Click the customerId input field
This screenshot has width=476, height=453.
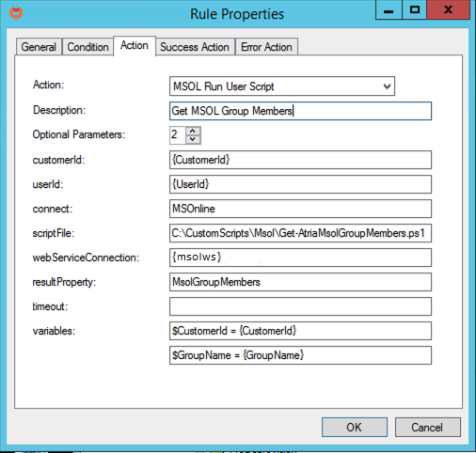300,160
